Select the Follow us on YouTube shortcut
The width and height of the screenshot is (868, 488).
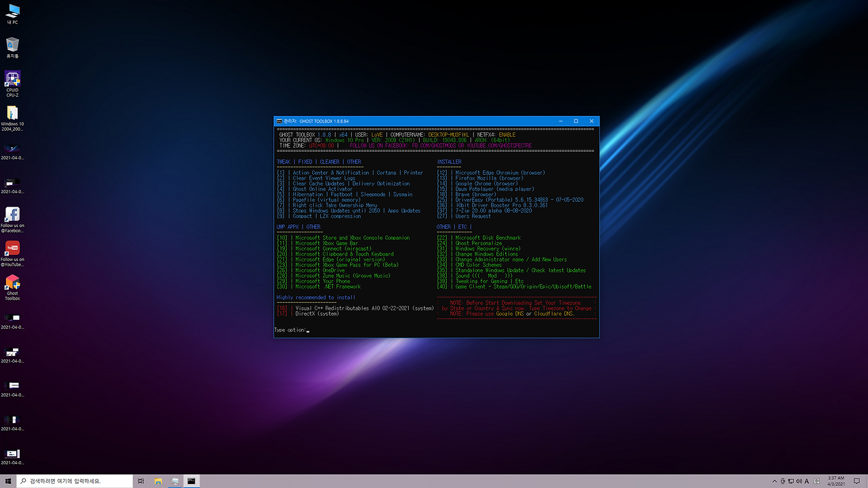click(12, 253)
